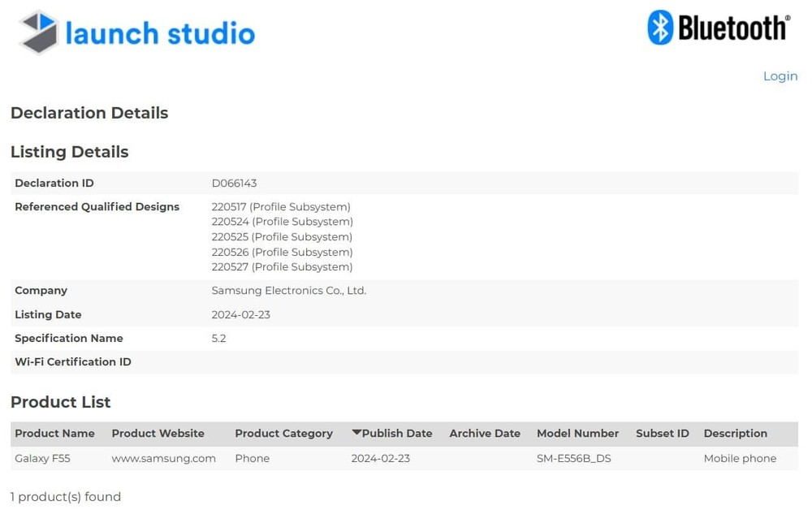
Task: Click the Product Website column header
Action: [158, 434]
